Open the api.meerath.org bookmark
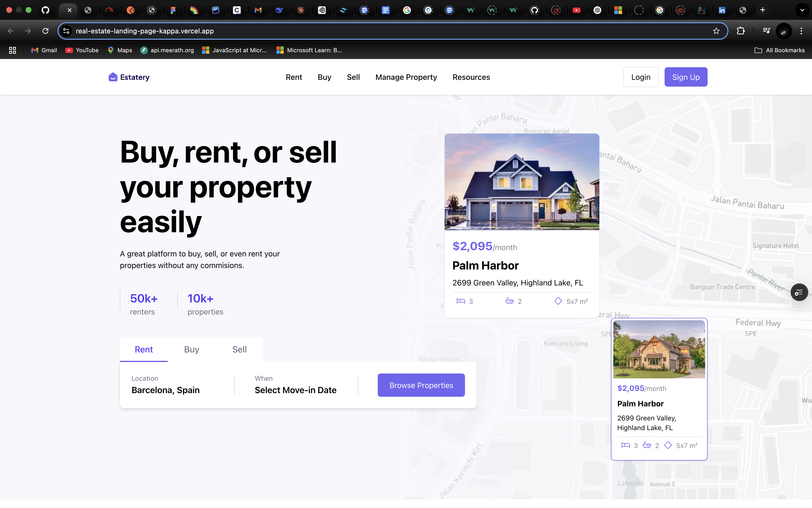This screenshot has width=812, height=508. [167, 50]
